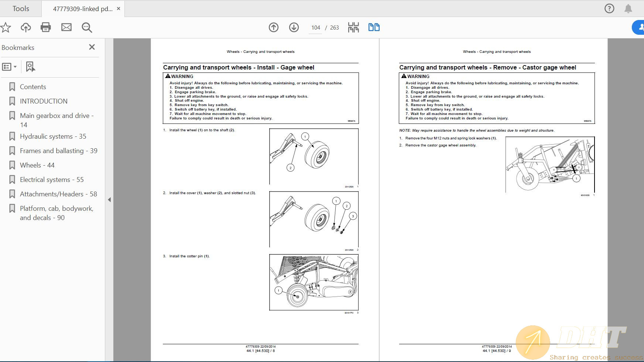Toggle the two-page view mode
The image size is (644, 362).
point(374,27)
